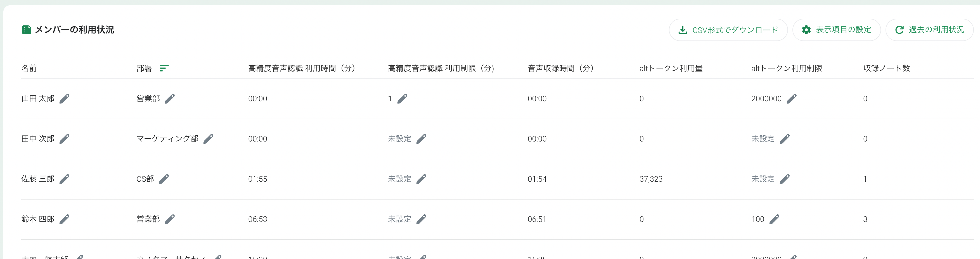View 過去の利用状況 past usage

click(x=929, y=30)
